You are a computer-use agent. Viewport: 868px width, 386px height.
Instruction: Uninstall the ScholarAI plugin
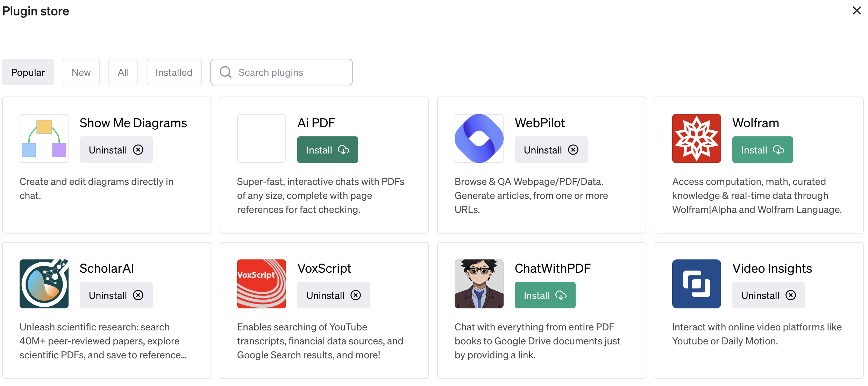pos(116,295)
